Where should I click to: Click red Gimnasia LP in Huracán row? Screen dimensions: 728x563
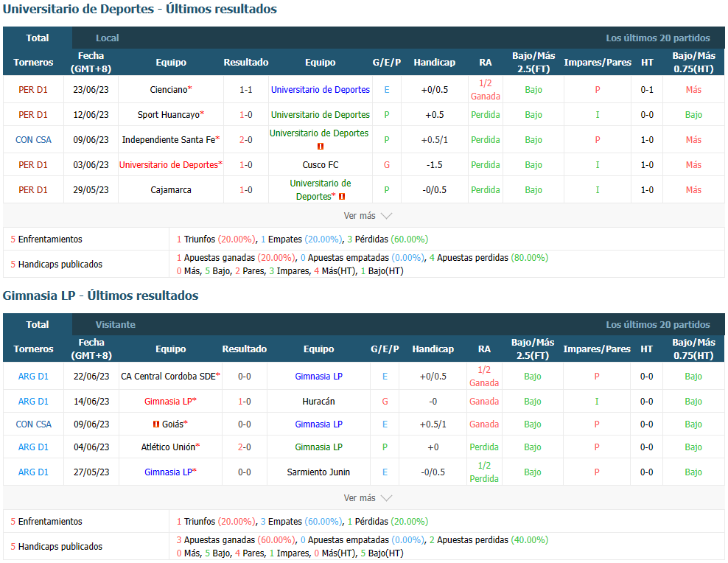168,402
